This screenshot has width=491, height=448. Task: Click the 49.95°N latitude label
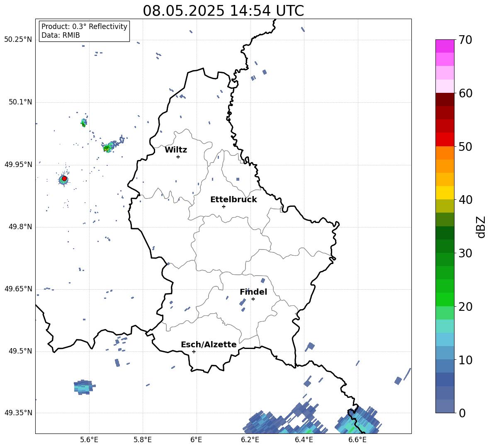click(18, 165)
